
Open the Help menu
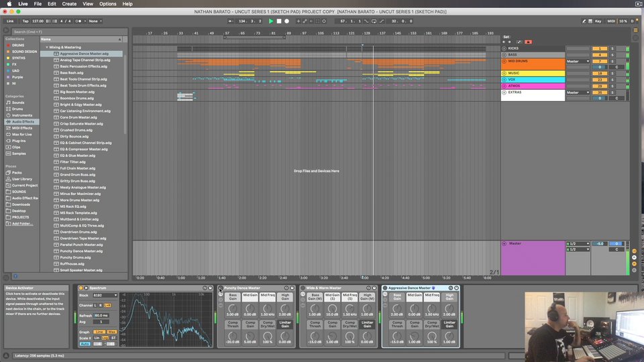click(x=127, y=4)
